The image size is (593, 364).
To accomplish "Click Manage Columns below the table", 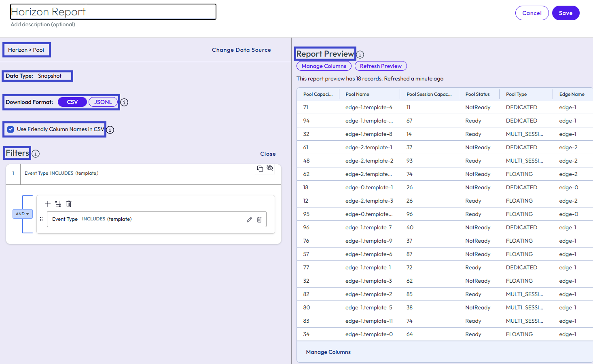I will click(x=328, y=352).
